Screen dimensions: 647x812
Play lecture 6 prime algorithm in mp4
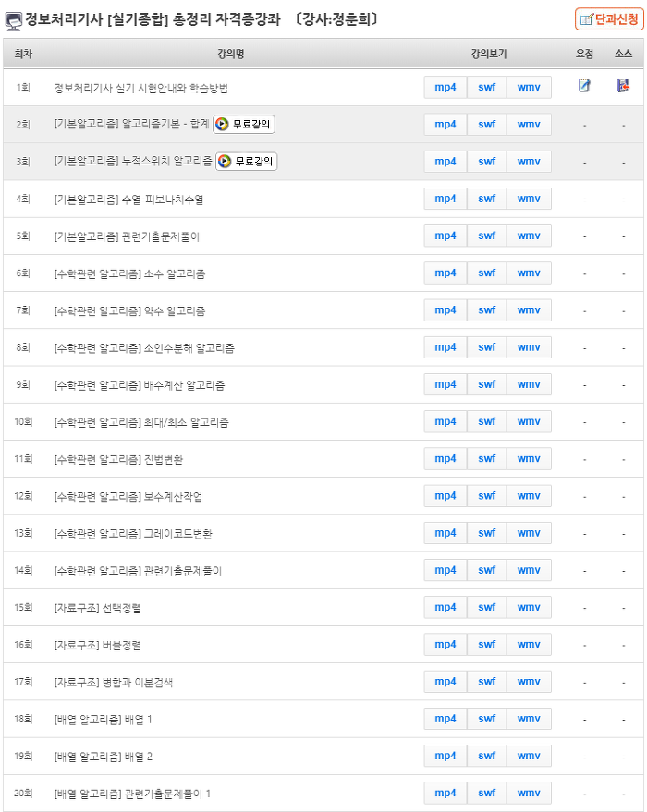(x=446, y=273)
